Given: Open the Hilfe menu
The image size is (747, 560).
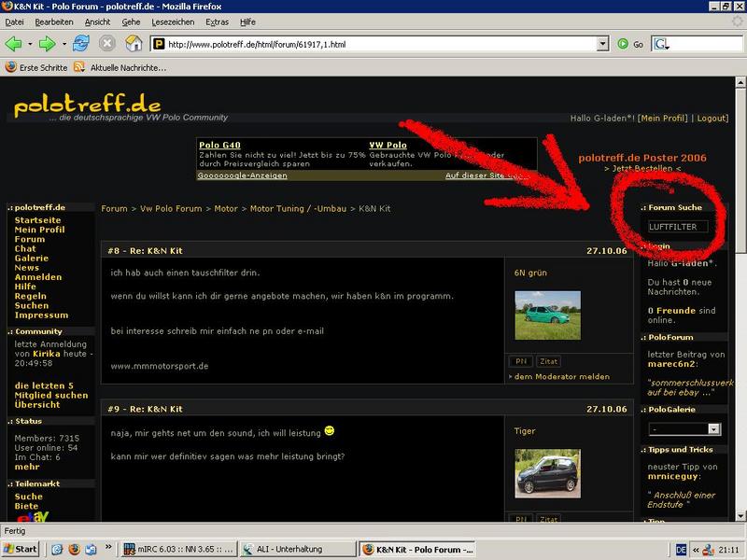Looking at the screenshot, I should point(247,21).
